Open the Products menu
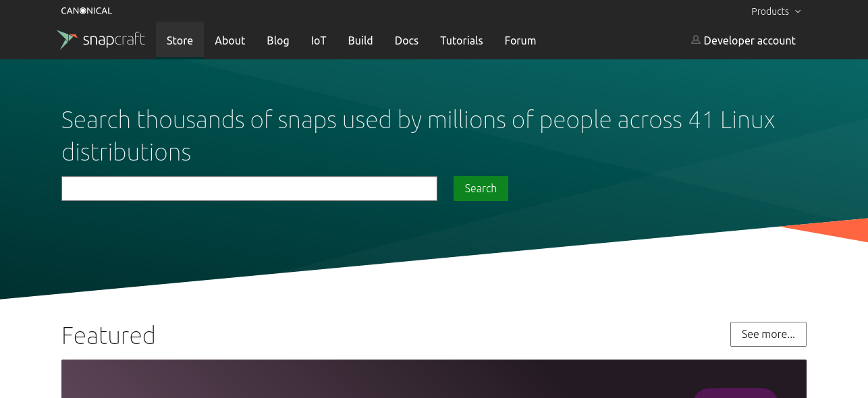Screen dimensions: 868x398 pyautogui.click(x=776, y=11)
